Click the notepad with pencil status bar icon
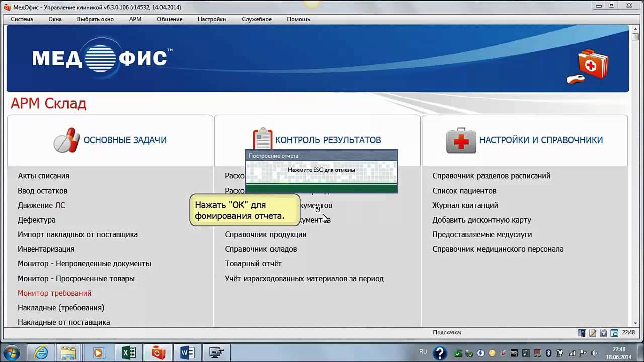 (x=593, y=333)
